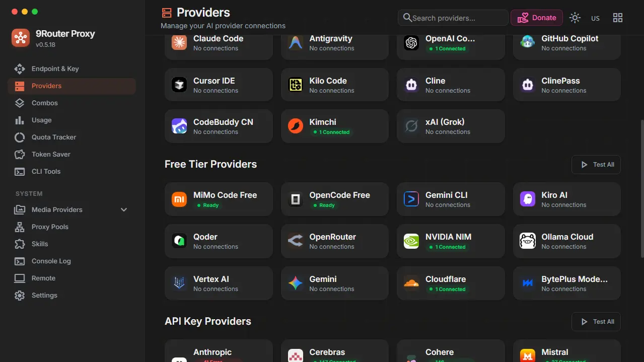Click the Cloudflare cloud icon

[411, 283]
